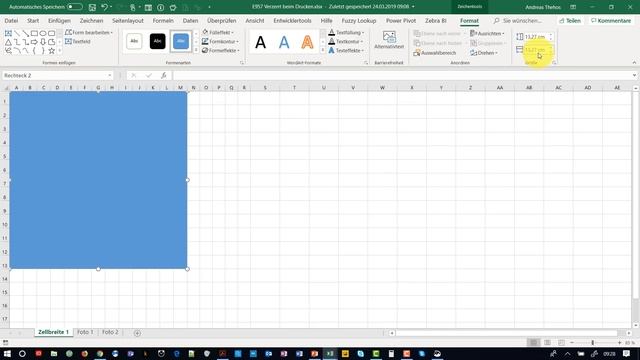Open the Formeffekte dropdown
Image resolution: width=640 pixels, height=360 pixels.
pyautogui.click(x=221, y=50)
